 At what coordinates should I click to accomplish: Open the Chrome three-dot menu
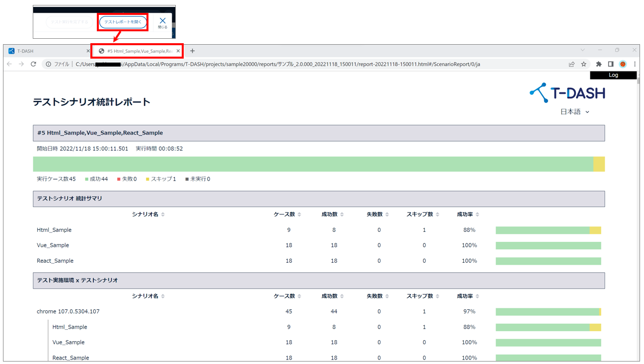click(x=635, y=64)
